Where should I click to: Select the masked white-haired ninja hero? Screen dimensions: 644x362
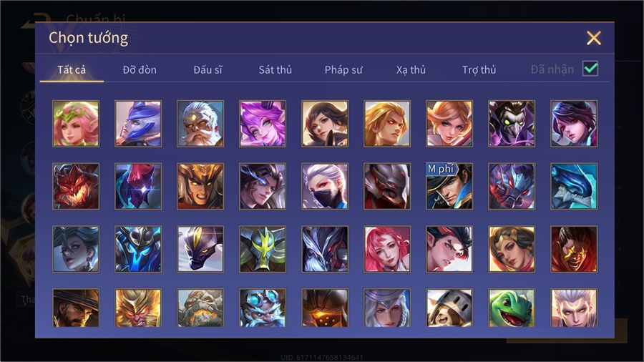tap(325, 186)
